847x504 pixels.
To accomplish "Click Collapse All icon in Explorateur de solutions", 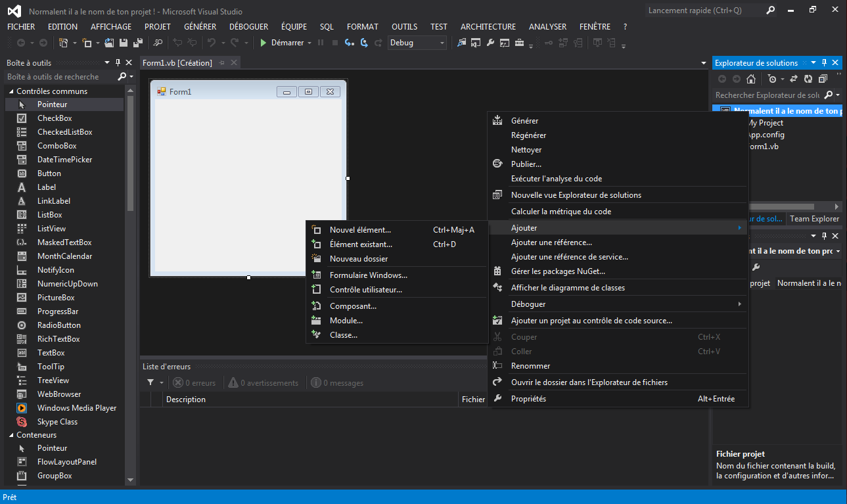I will (823, 79).
